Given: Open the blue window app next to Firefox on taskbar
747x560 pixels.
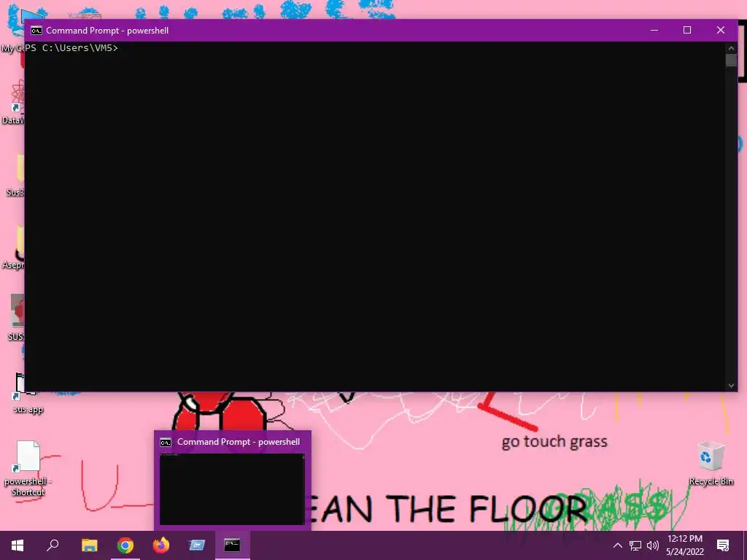Looking at the screenshot, I should click(196, 545).
